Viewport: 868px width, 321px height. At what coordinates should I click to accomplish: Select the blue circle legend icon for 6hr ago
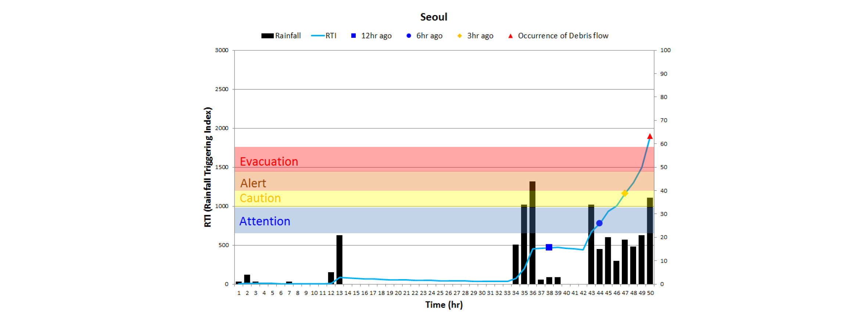(x=409, y=36)
